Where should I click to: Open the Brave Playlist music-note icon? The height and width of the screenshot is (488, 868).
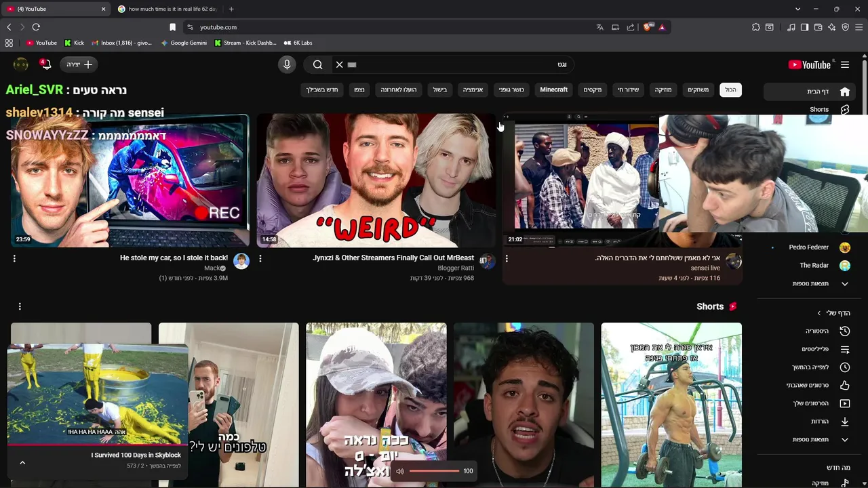[791, 27]
